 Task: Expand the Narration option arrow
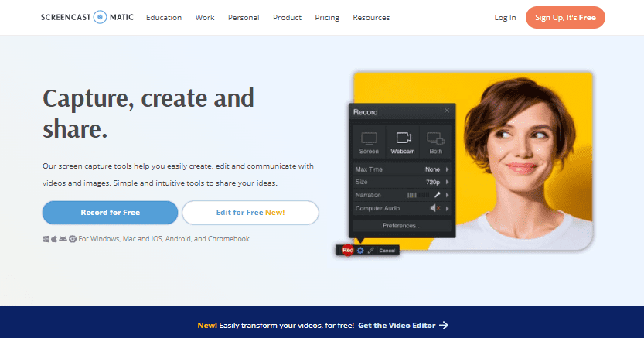coord(448,195)
